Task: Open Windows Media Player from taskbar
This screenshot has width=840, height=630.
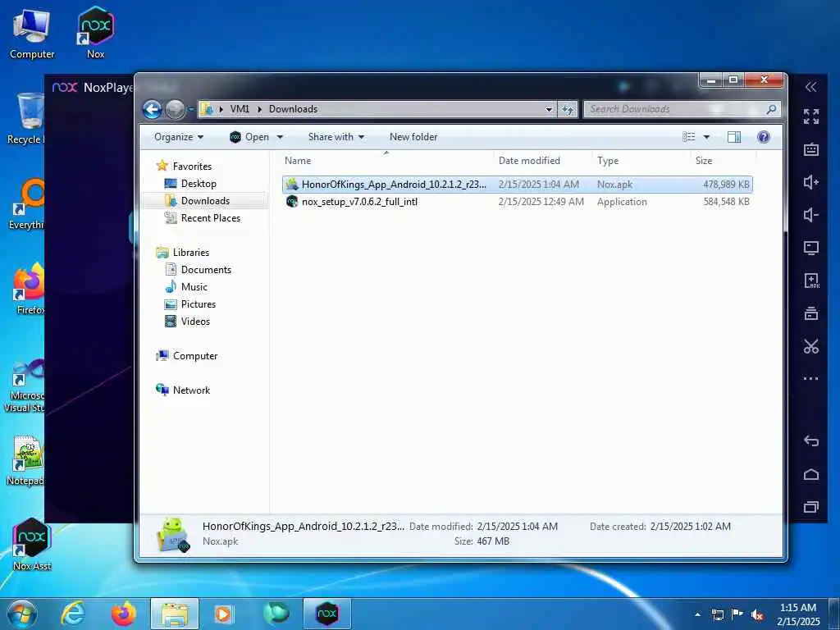Action: click(x=223, y=614)
